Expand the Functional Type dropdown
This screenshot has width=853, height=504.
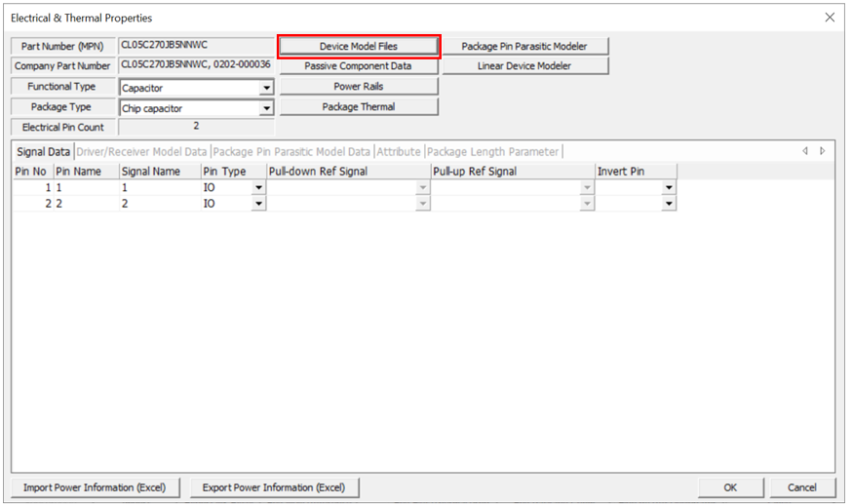[266, 88]
